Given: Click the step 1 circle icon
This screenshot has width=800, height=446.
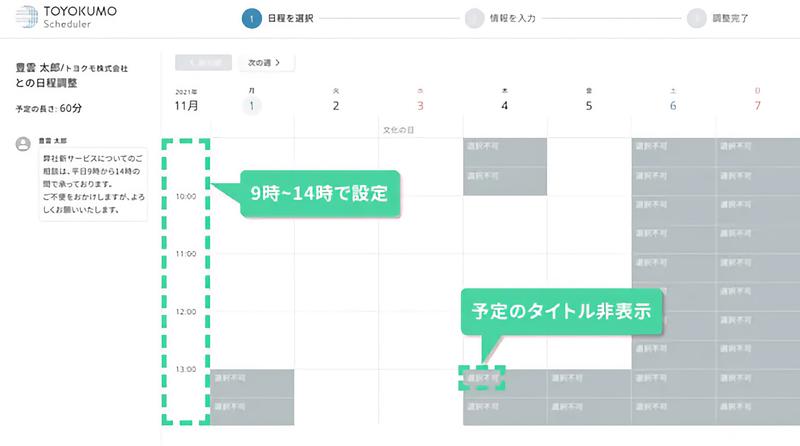Looking at the screenshot, I should point(252,18).
